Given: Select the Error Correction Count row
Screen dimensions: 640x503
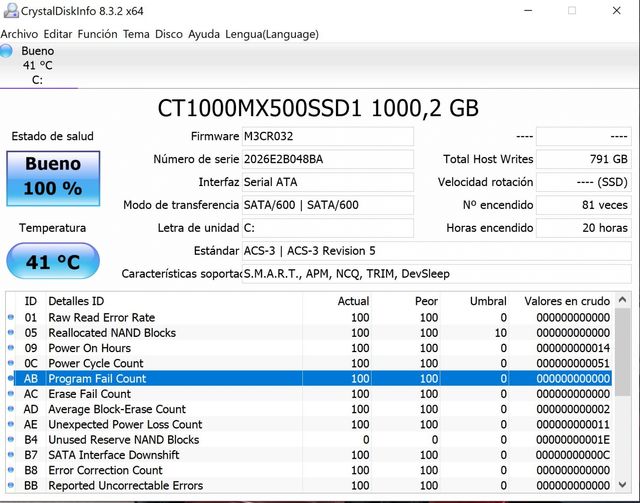Looking at the screenshot, I should (x=309, y=470).
